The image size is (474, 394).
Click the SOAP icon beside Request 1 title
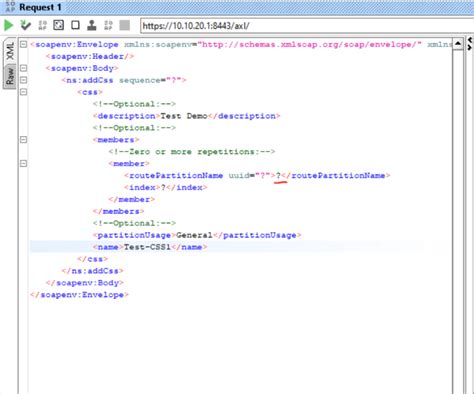10,6
